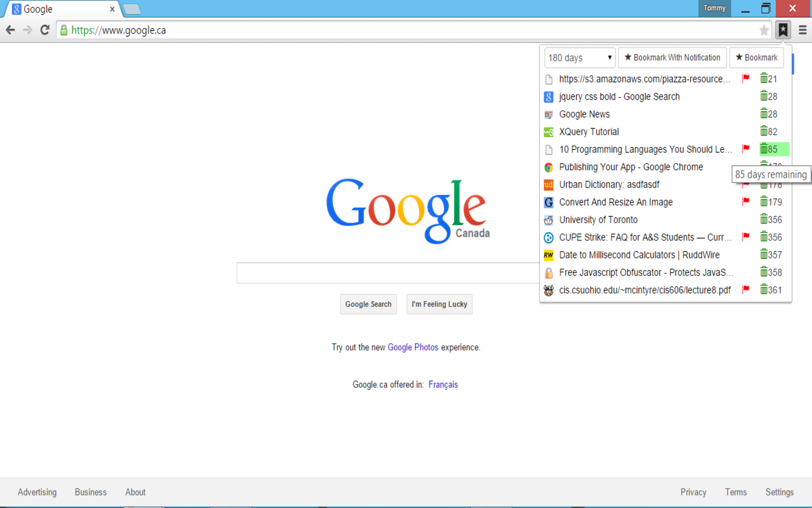Click the Bookmark With Notification button
Viewport: 812px width, 508px height.
click(672, 58)
